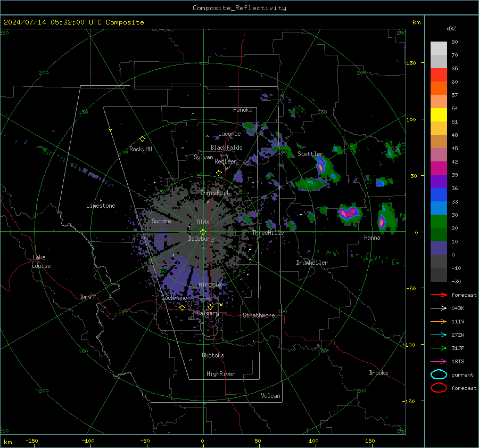The image size is (479, 448).
Task: Click the Brooks city label
Action: [x=378, y=373]
